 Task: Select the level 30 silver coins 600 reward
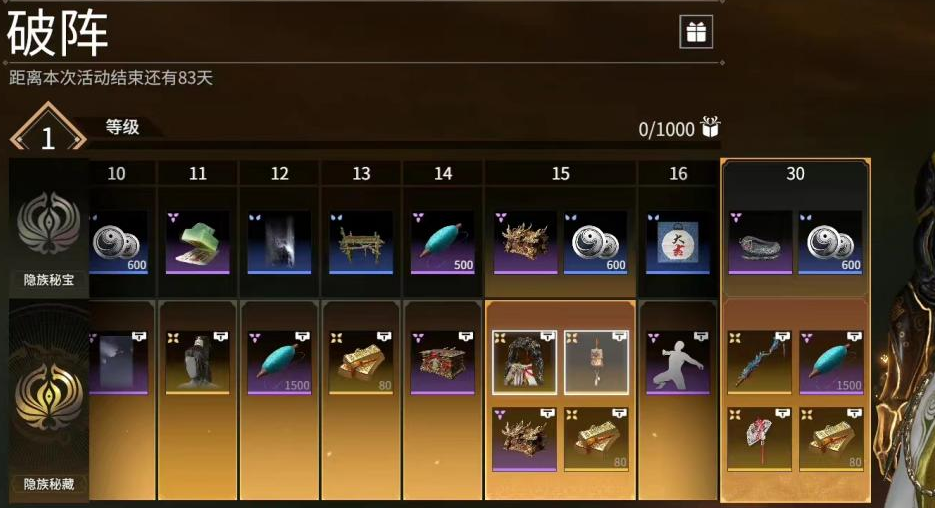pos(831,242)
